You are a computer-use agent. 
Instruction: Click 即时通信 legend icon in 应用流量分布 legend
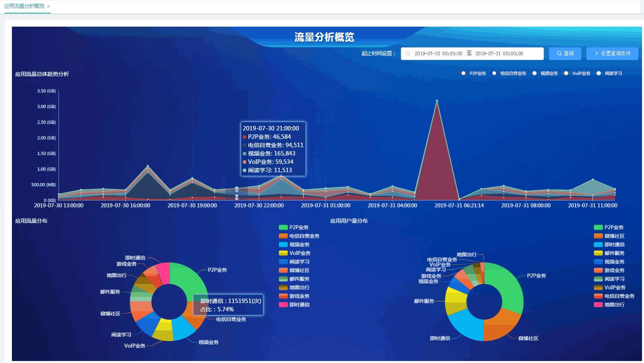coord(283,305)
